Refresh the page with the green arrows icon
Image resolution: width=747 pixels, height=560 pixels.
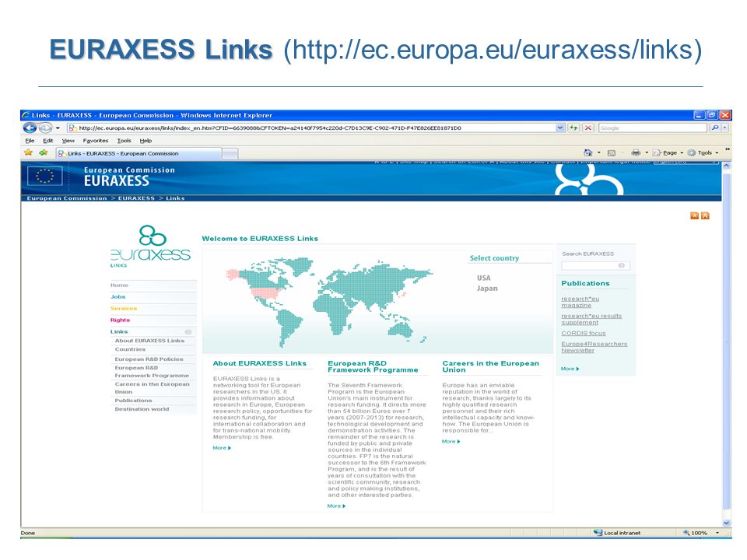pyautogui.click(x=573, y=128)
